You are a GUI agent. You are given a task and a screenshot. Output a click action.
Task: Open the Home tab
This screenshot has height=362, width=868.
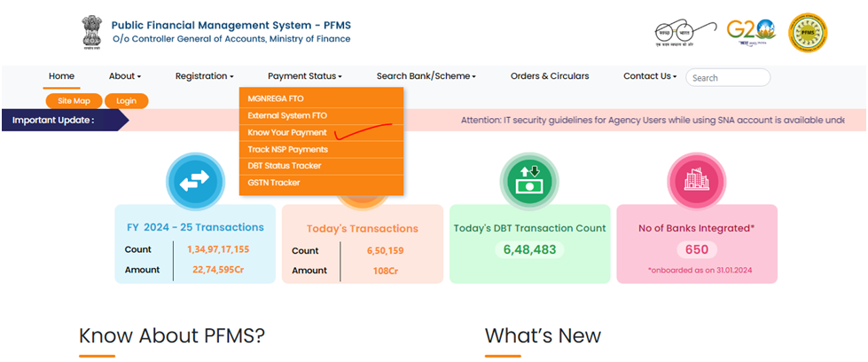click(x=61, y=76)
